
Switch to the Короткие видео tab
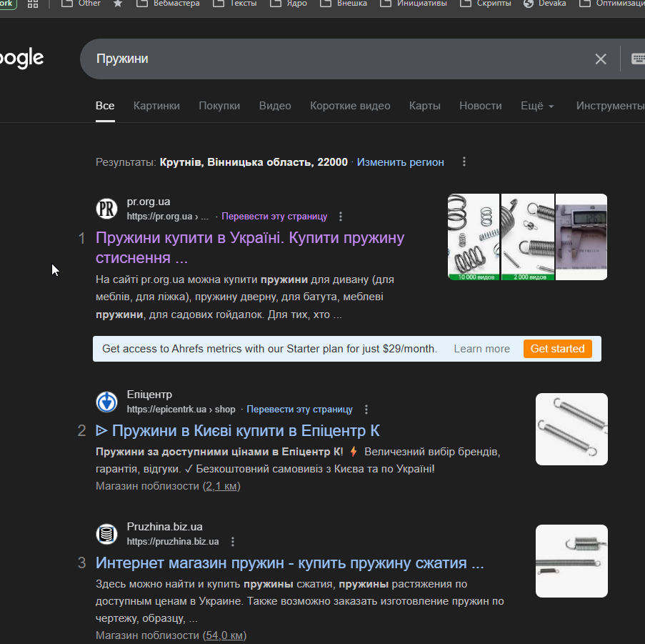[350, 106]
